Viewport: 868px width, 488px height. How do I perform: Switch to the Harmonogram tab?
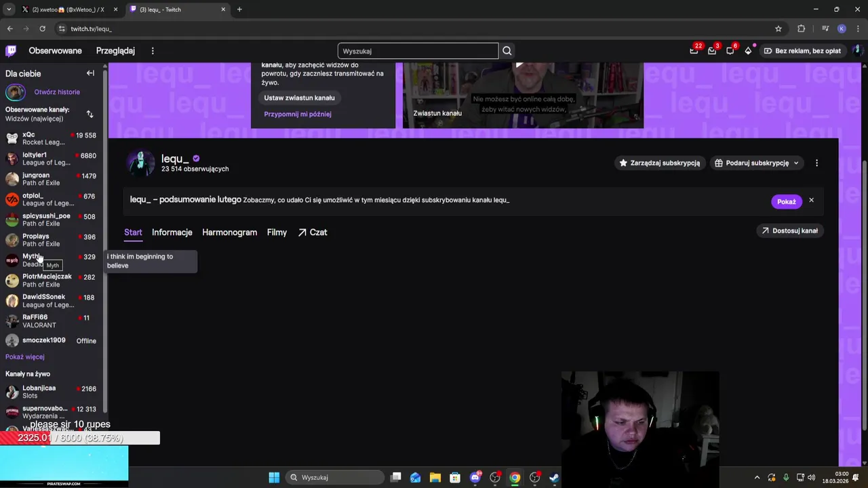pos(229,232)
